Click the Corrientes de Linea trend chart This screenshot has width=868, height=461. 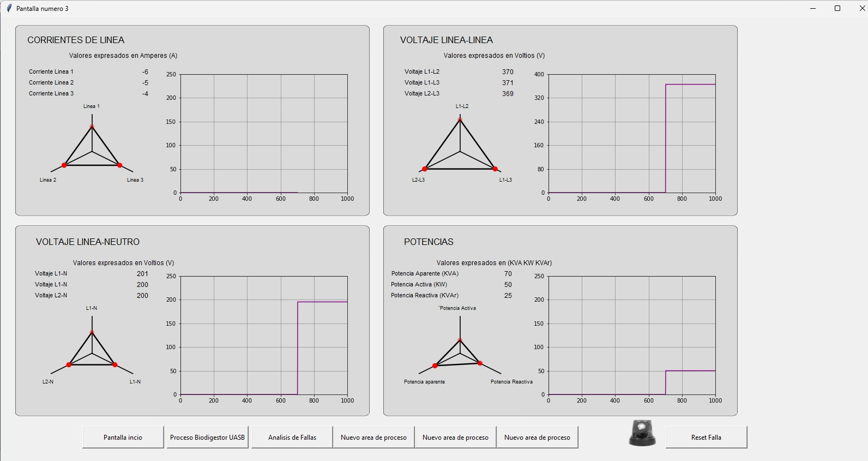point(264,134)
